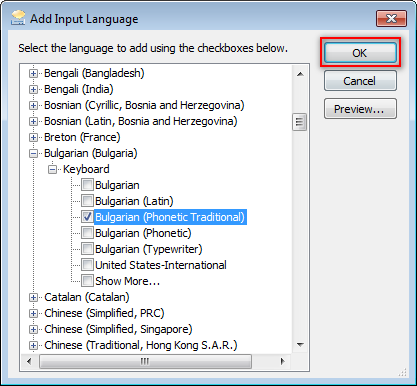The width and height of the screenshot is (417, 386).
Task: Confirm with the OK button
Action: coord(360,53)
